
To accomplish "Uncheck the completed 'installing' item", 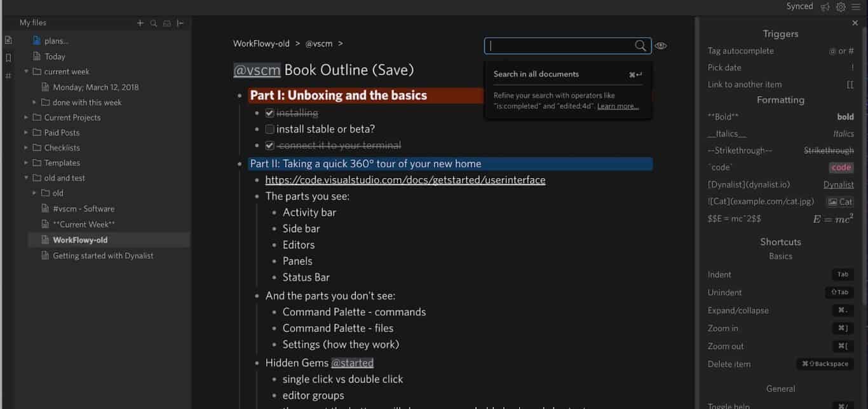I will 269,113.
